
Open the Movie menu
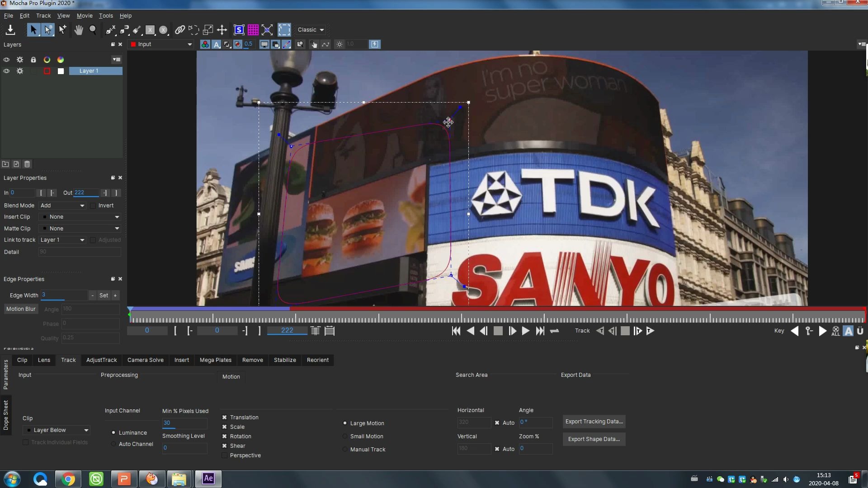click(x=84, y=15)
